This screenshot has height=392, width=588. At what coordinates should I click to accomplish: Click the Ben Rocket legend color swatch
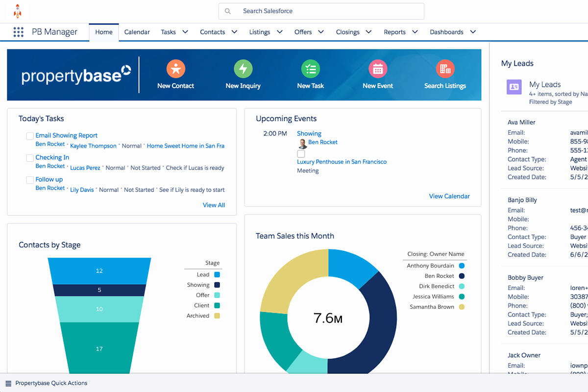(462, 276)
